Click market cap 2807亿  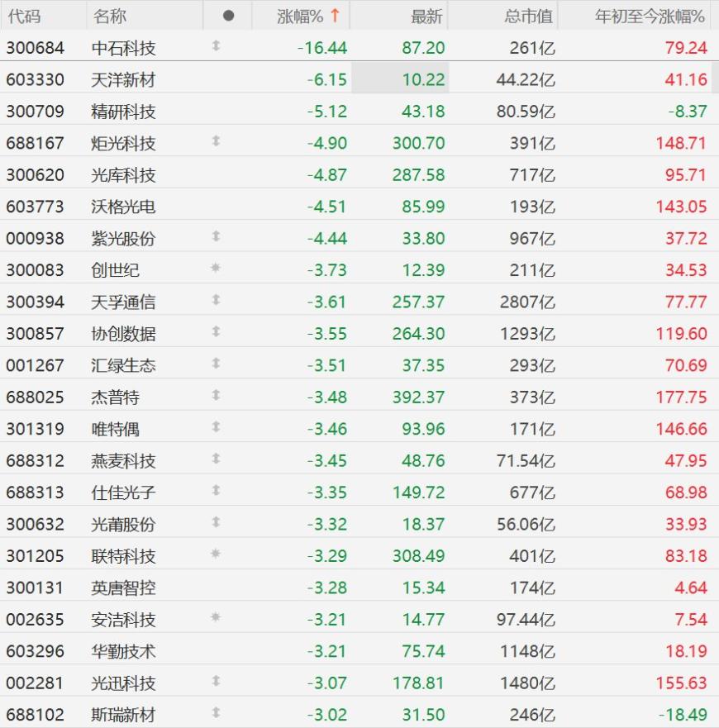(527, 302)
